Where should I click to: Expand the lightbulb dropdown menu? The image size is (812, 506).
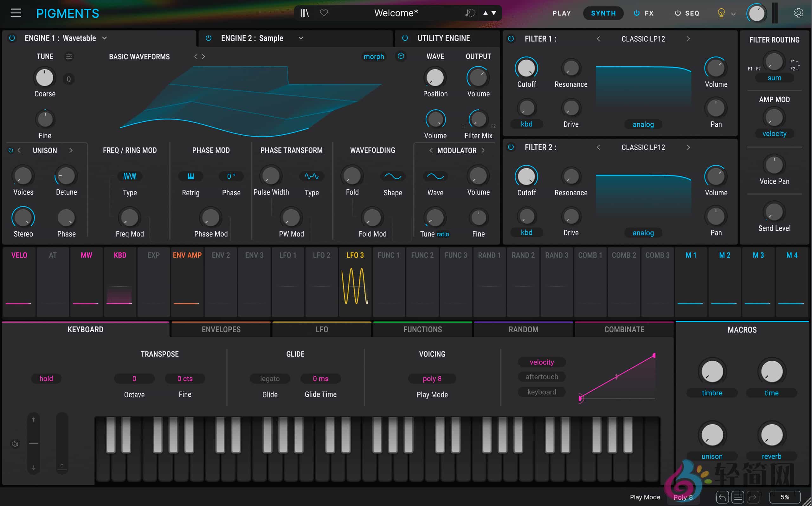coord(733,13)
